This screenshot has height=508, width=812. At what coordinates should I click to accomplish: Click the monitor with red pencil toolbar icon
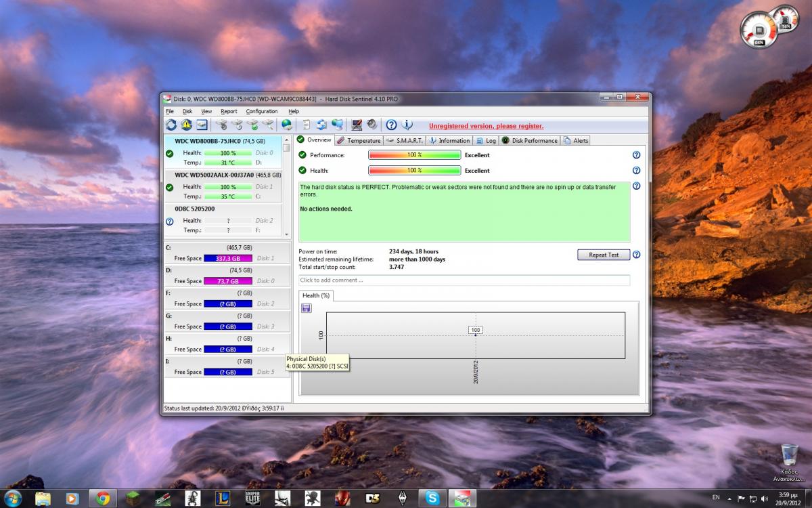click(x=357, y=125)
